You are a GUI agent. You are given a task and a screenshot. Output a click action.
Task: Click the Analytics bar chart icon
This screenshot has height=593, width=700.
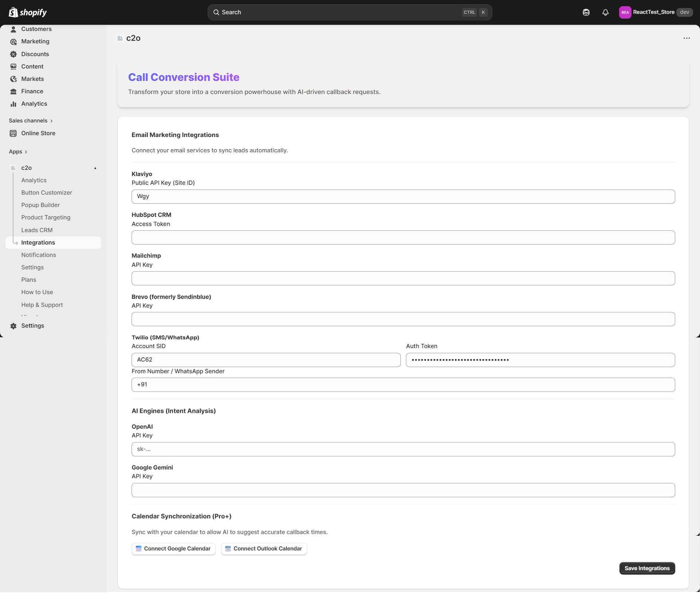(x=13, y=104)
